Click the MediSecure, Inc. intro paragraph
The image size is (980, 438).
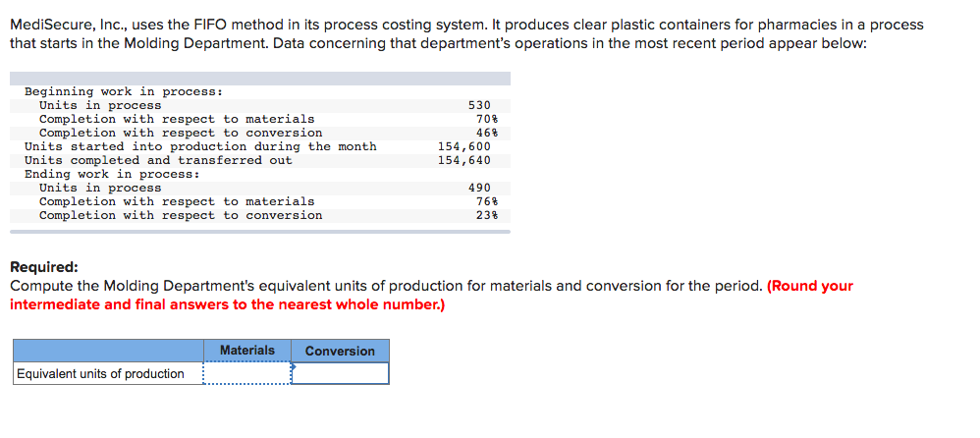pyautogui.click(x=466, y=35)
